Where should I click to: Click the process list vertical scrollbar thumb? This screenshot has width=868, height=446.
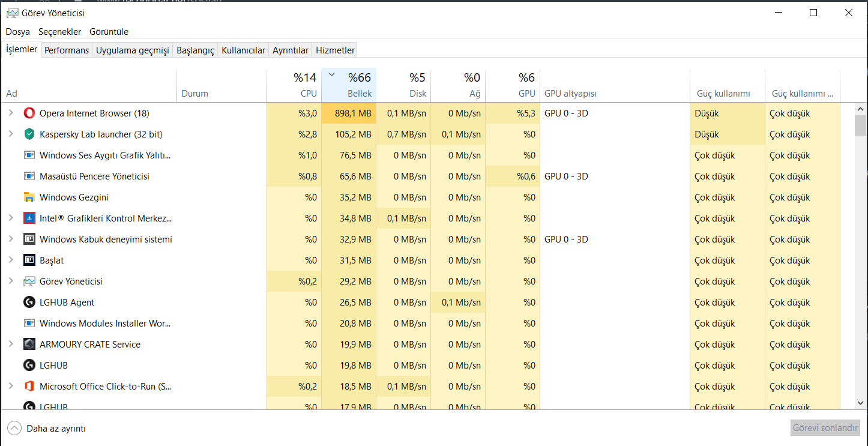tap(861, 125)
